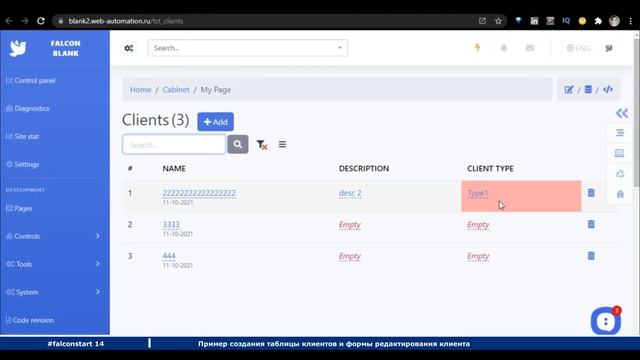Go to the Home breadcrumb
Screen dimensions: 640x360
coord(140,89)
